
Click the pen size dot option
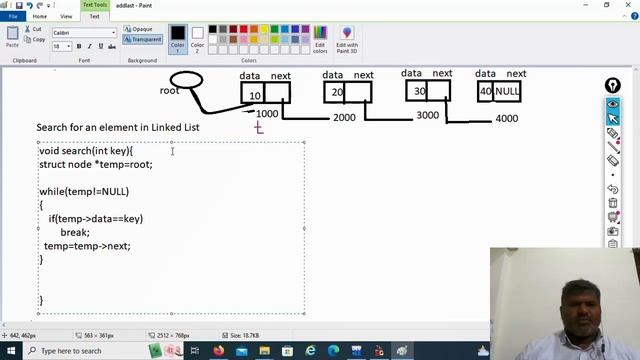click(x=613, y=175)
